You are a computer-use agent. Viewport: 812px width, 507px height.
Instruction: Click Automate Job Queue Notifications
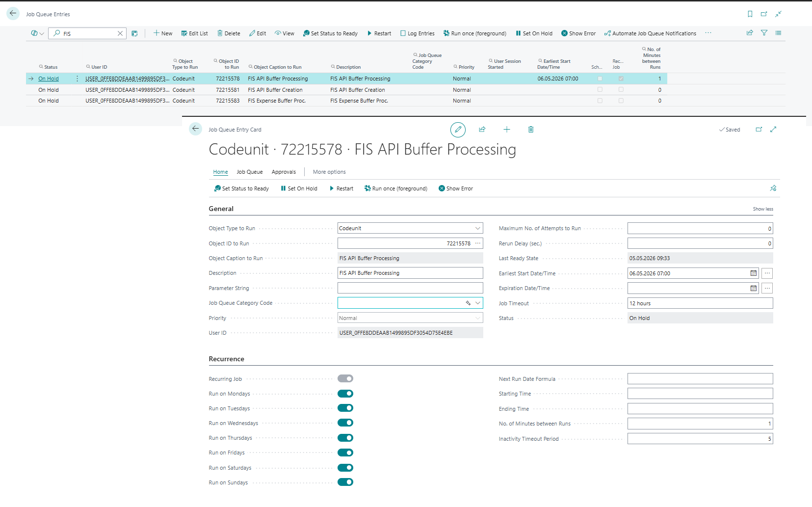[x=650, y=33]
